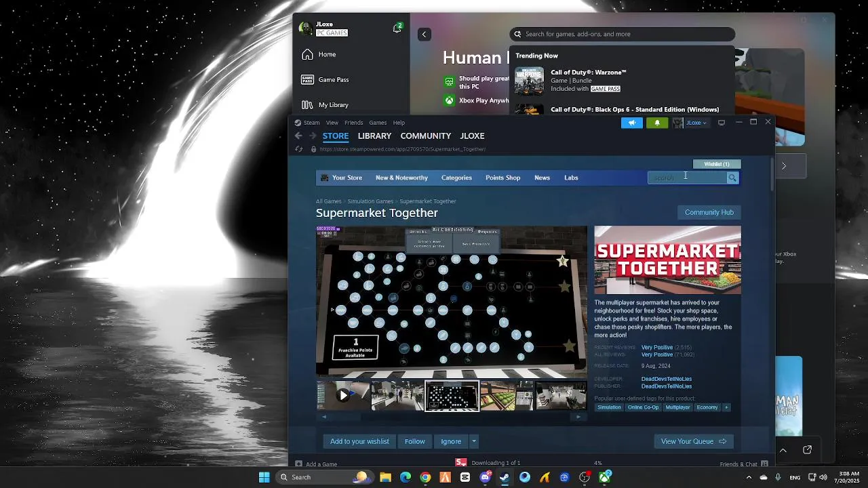Open the JLoxe account dropdown in Steam
This screenshot has width=868, height=488.
(696, 123)
